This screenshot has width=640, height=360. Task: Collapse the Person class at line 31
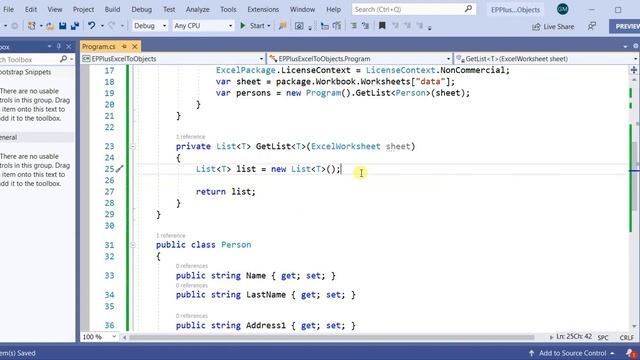(x=133, y=245)
